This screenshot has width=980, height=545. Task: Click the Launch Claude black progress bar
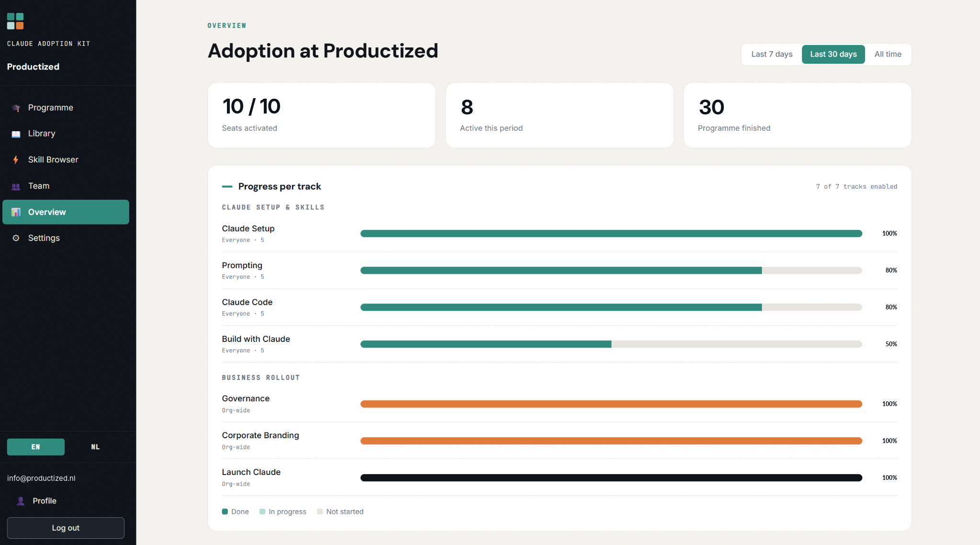pyautogui.click(x=611, y=478)
